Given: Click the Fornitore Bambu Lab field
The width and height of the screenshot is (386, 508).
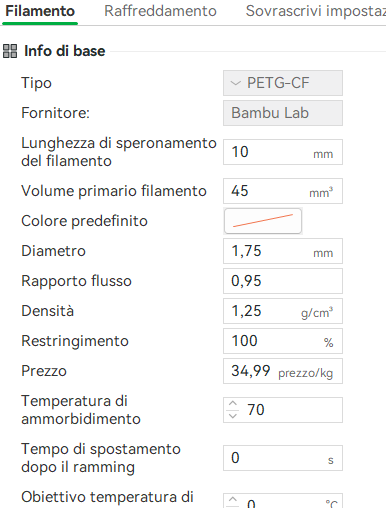Looking at the screenshot, I should click(283, 113).
